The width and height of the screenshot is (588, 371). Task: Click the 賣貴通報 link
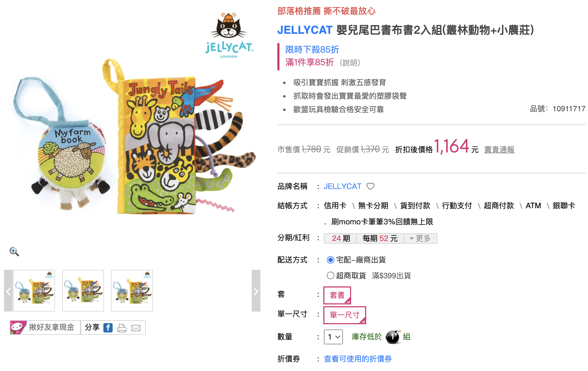pos(499,150)
